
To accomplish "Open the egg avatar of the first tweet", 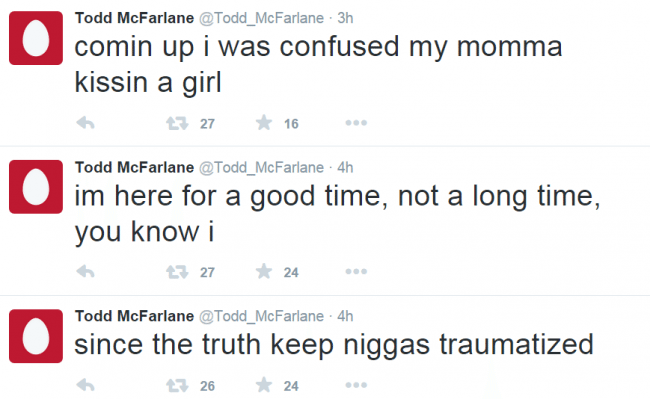I will [x=36, y=38].
